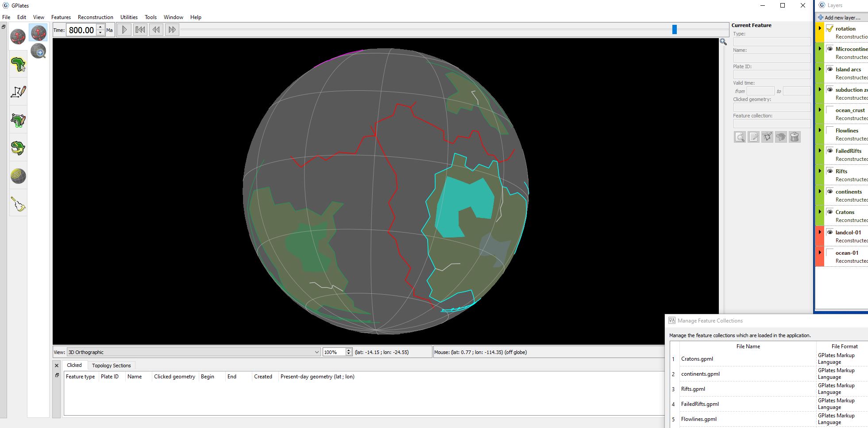Click Add new layer button
The image size is (868, 428).
coord(840,18)
